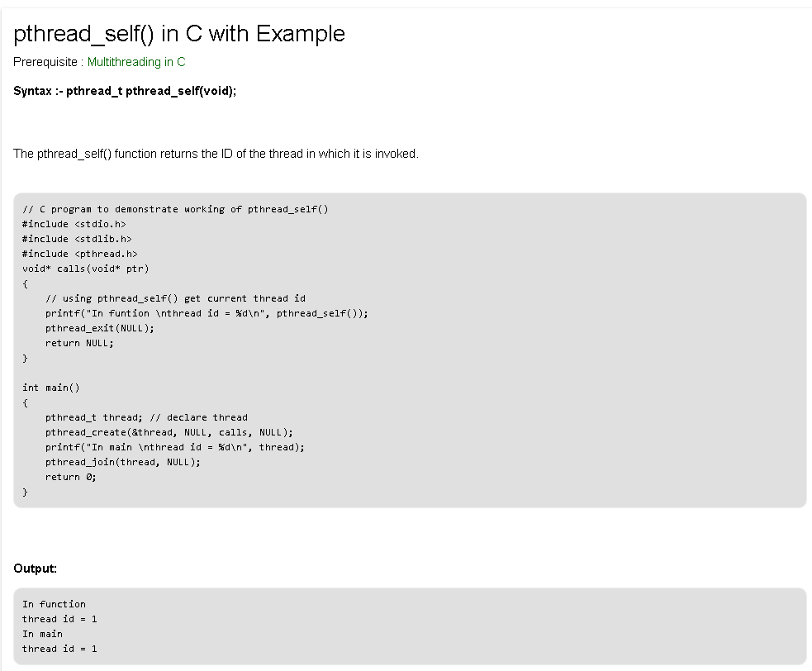This screenshot has width=812, height=671.
Task: Click the top comment line in code block
Action: coord(175,209)
